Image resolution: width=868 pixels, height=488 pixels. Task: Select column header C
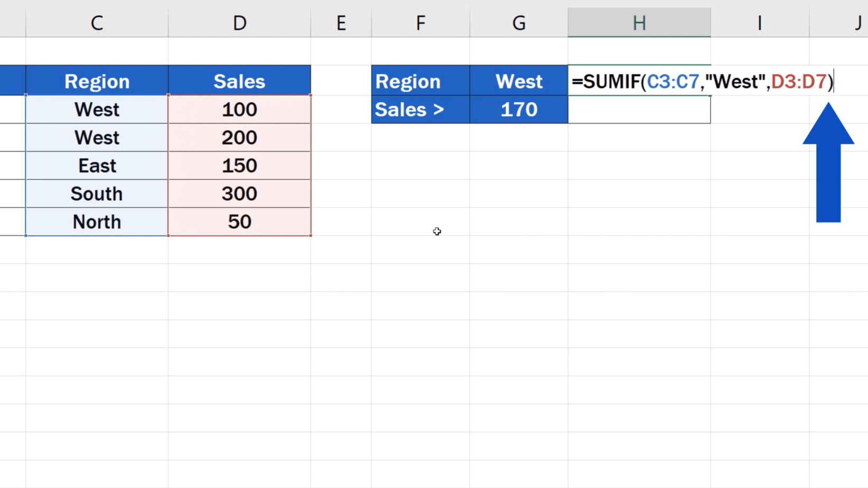(x=97, y=22)
